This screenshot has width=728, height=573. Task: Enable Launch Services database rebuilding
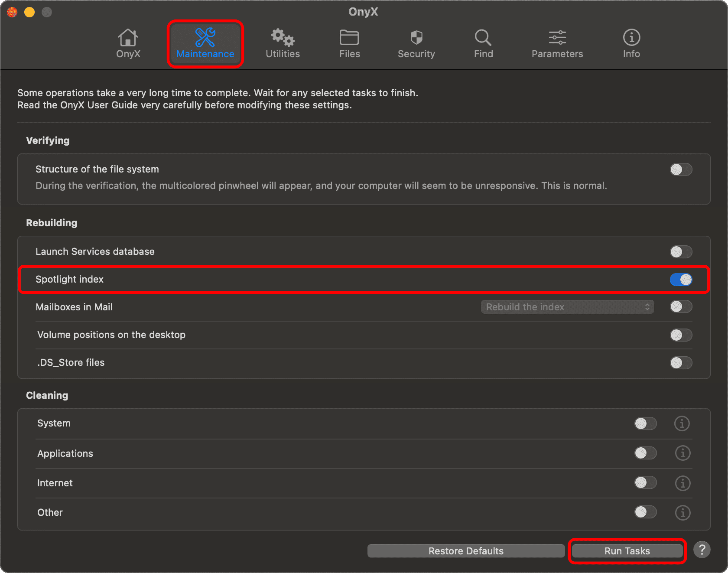pos(681,252)
